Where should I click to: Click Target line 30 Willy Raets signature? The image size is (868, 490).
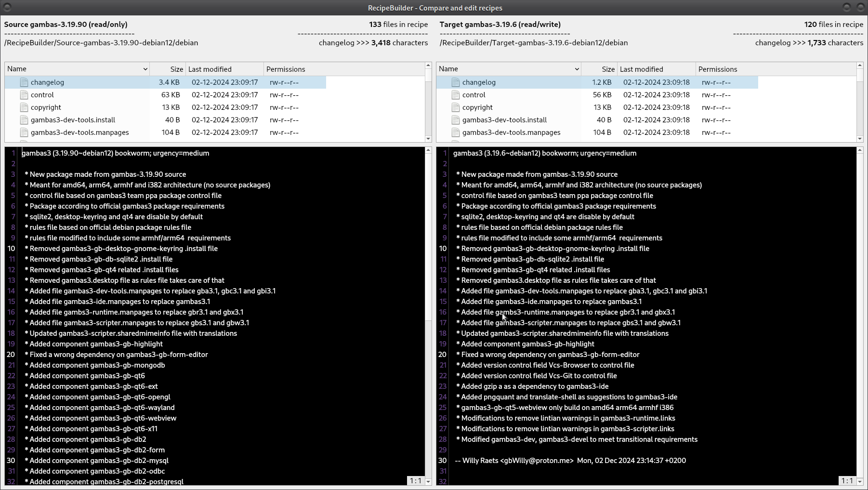[x=570, y=461]
